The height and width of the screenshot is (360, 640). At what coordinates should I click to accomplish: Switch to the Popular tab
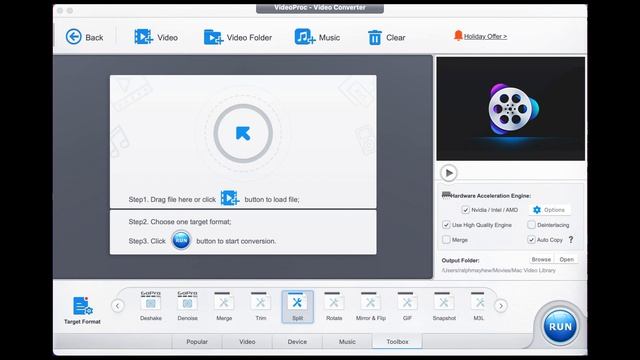coord(197,342)
